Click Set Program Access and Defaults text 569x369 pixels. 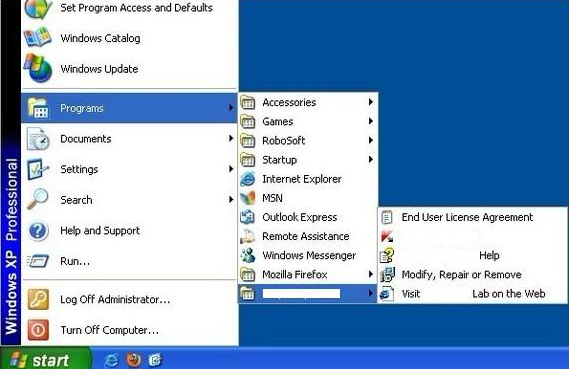click(136, 8)
